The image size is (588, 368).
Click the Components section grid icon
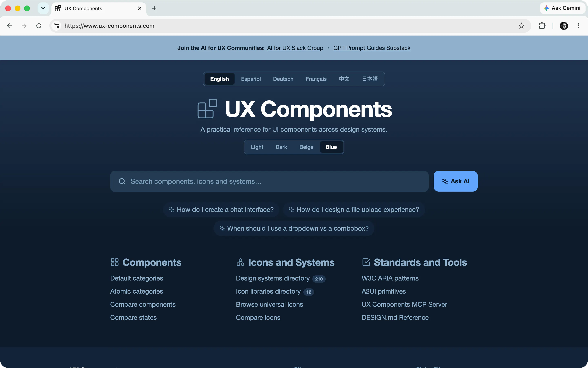click(115, 262)
